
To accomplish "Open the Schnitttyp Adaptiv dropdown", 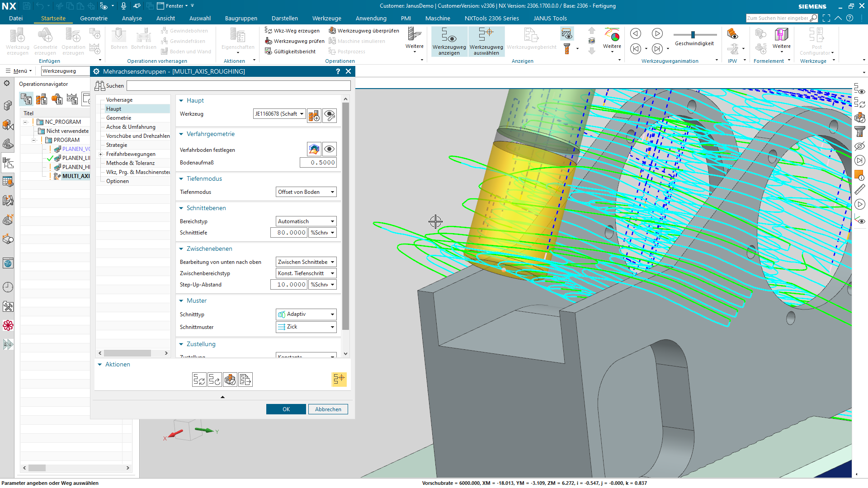I will 306,314.
